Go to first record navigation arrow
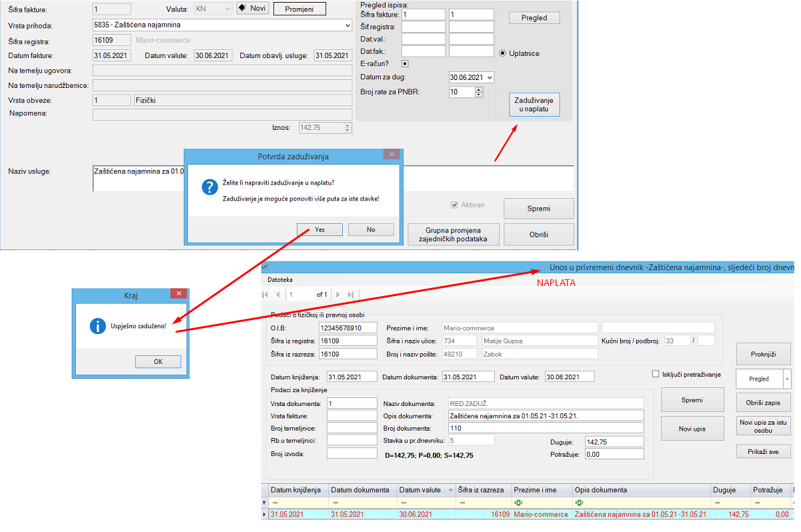 pyautogui.click(x=266, y=294)
